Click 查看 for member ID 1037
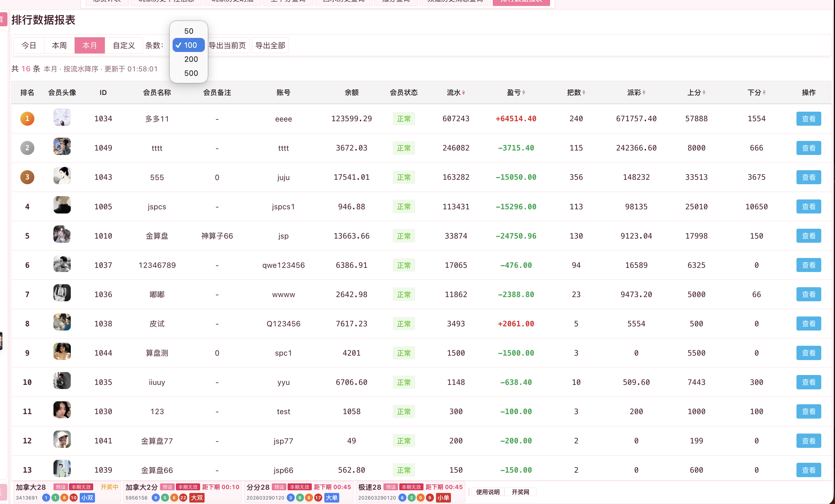This screenshot has height=504, width=835. 808,265
